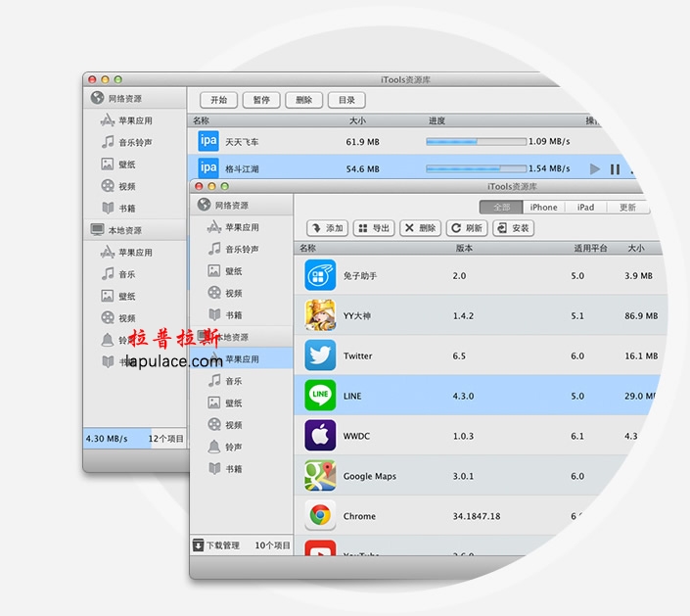Open 网络资源 section in front window
The height and width of the screenshot is (616, 690).
(x=242, y=205)
